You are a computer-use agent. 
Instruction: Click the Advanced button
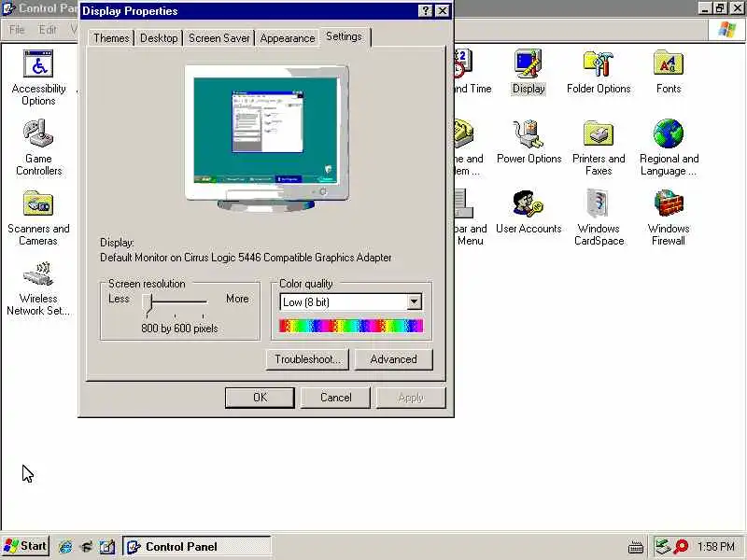(x=393, y=359)
